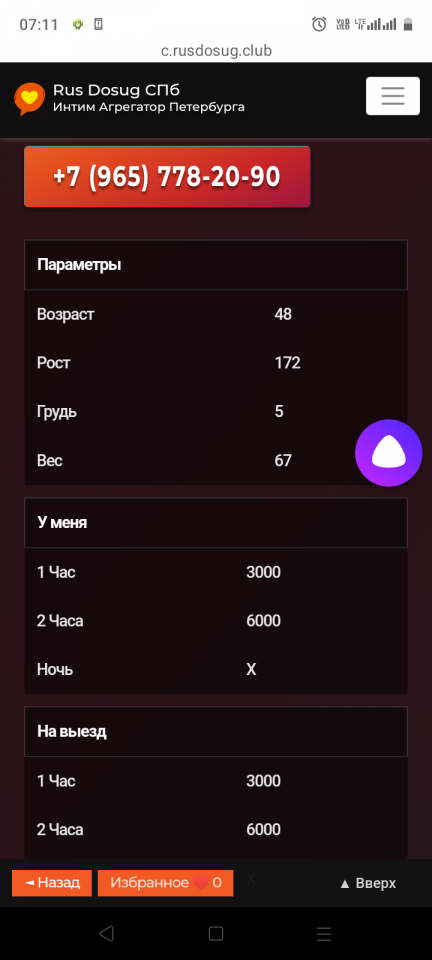Select the На выезд section header
Viewport: 432px width, 960px height.
coord(216,732)
